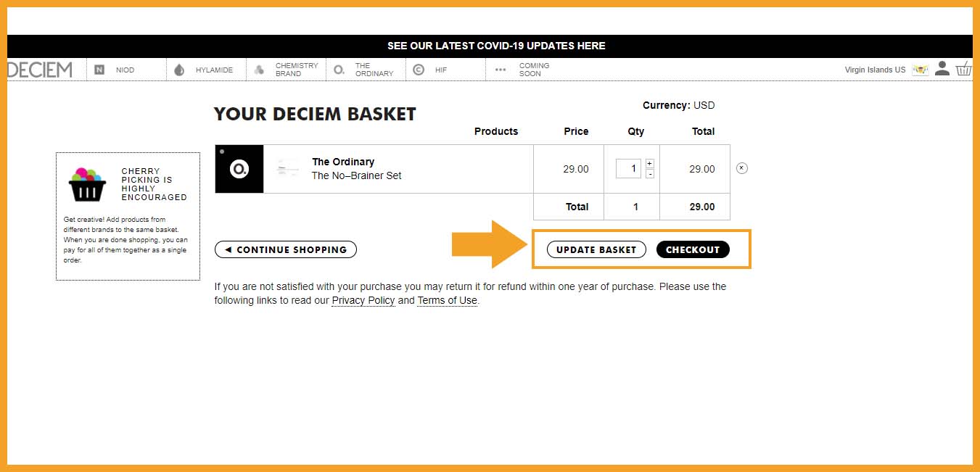Remove The No-Brainer Set with X icon
Viewport: 980px width, 472px height.
tap(741, 168)
